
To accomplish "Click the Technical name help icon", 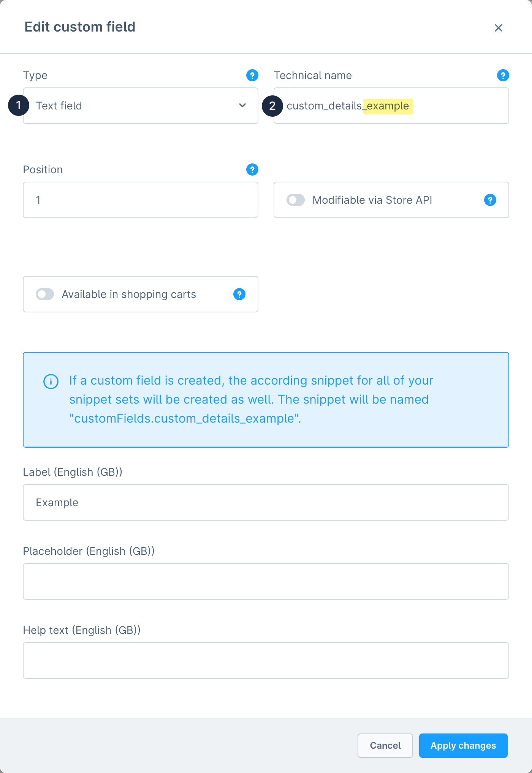I will pos(503,75).
